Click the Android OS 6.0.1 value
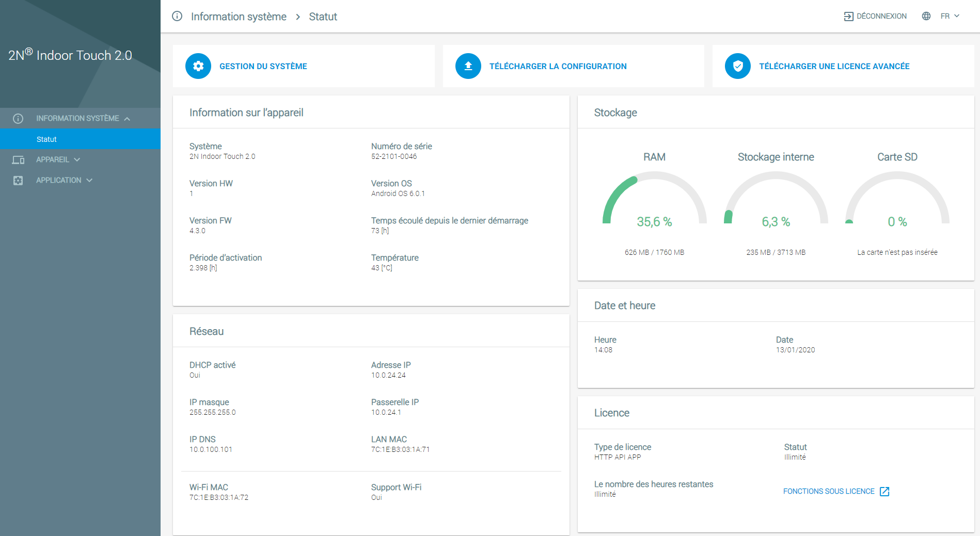 coord(398,193)
